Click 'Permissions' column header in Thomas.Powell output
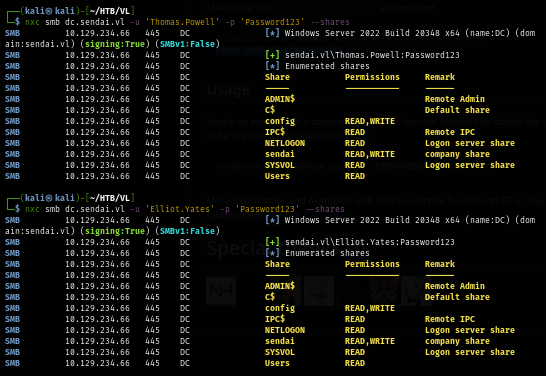The image size is (546, 376). 372,77
